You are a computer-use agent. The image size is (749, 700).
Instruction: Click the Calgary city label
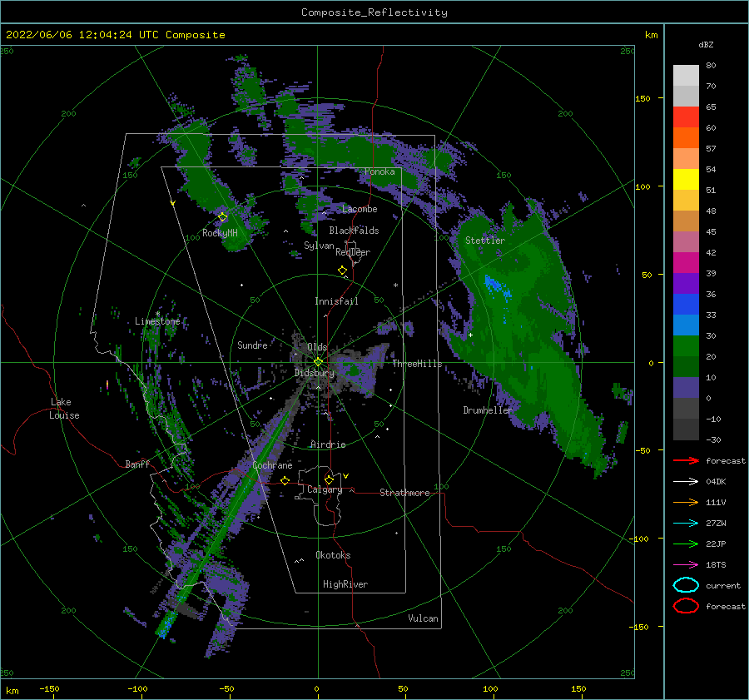click(325, 489)
